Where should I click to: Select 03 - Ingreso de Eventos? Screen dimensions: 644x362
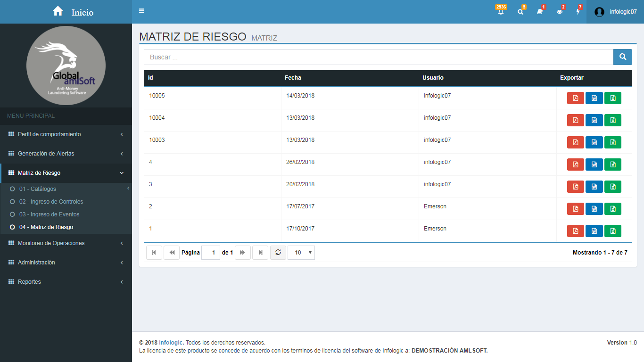pos(49,214)
